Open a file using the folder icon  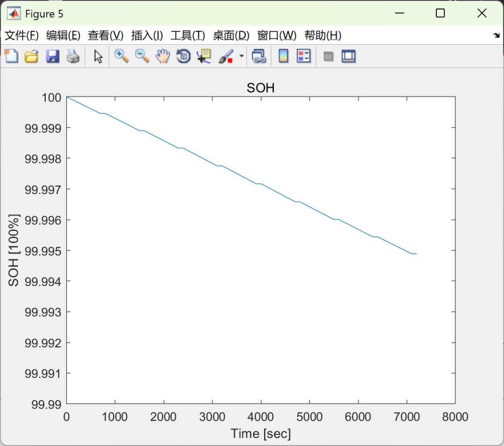pos(31,56)
